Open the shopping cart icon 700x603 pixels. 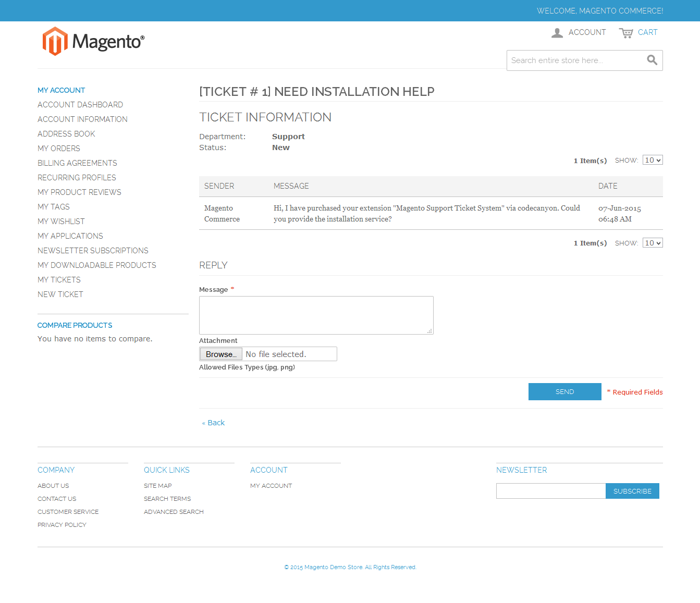point(626,33)
